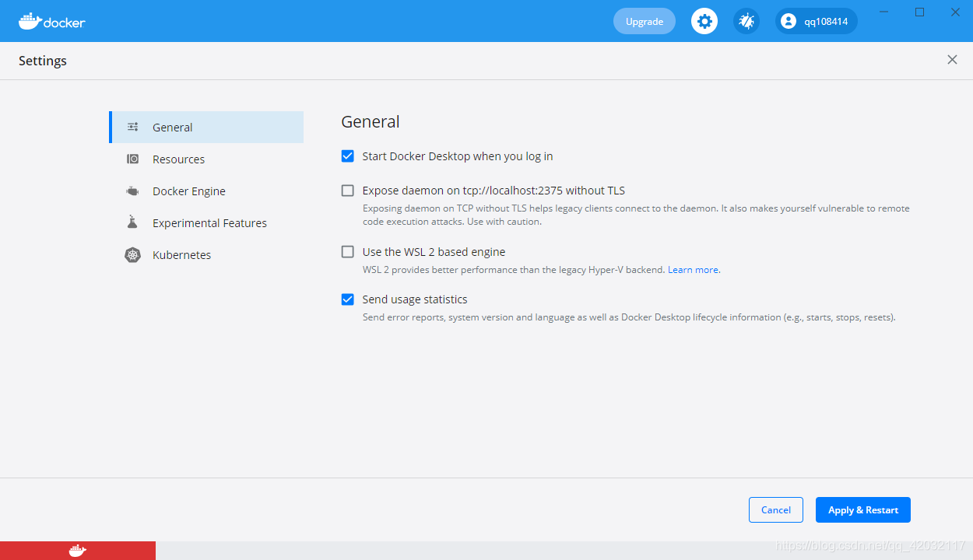Viewport: 973px width, 560px height.
Task: Click the Resources icon in sidebar
Action: [x=133, y=159]
